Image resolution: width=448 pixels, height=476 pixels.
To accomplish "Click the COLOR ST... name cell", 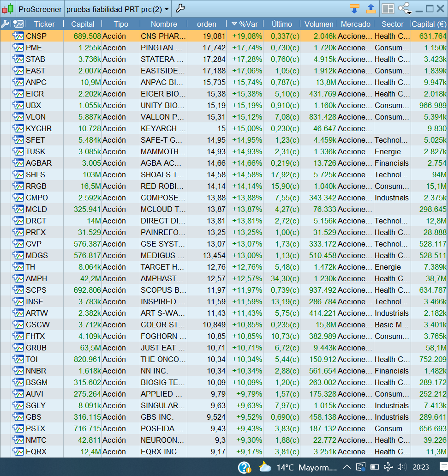I will [x=162, y=325].
